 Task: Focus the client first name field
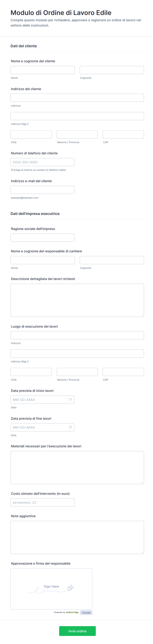click(x=43, y=70)
